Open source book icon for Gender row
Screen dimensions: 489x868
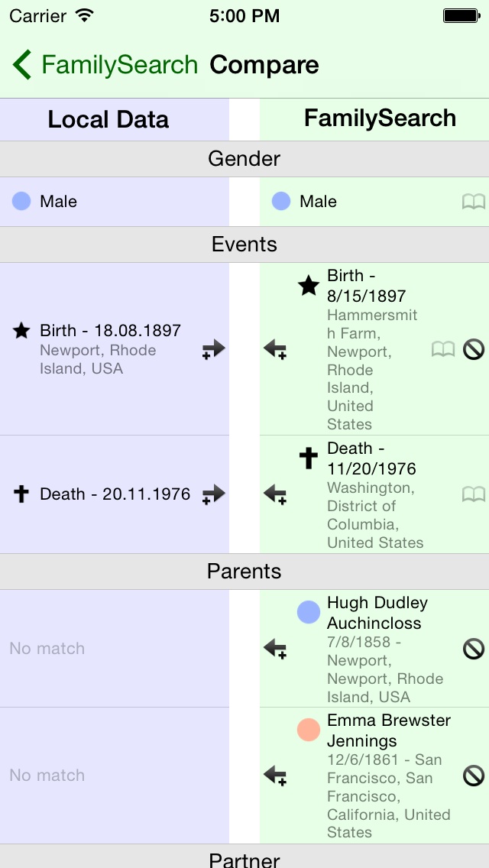click(x=474, y=202)
